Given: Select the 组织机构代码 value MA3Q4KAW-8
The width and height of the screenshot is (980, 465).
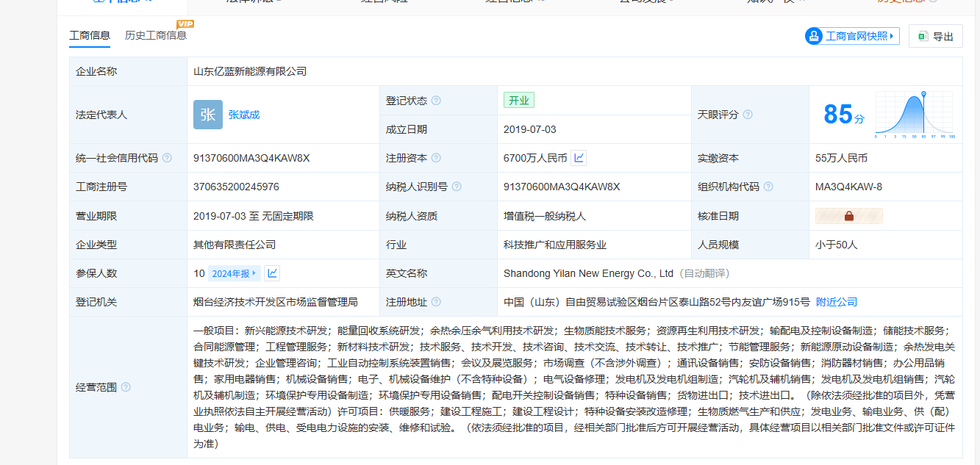Looking at the screenshot, I should click(848, 187).
